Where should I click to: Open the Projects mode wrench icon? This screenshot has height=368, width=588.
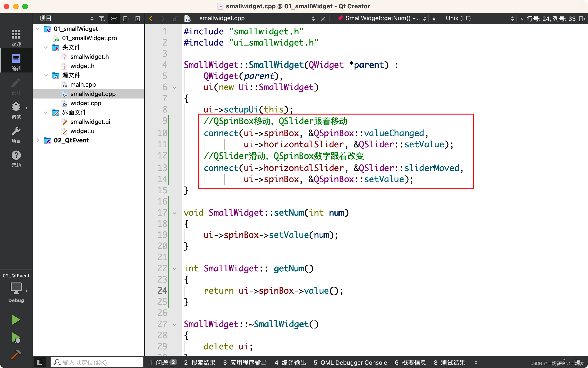click(16, 134)
